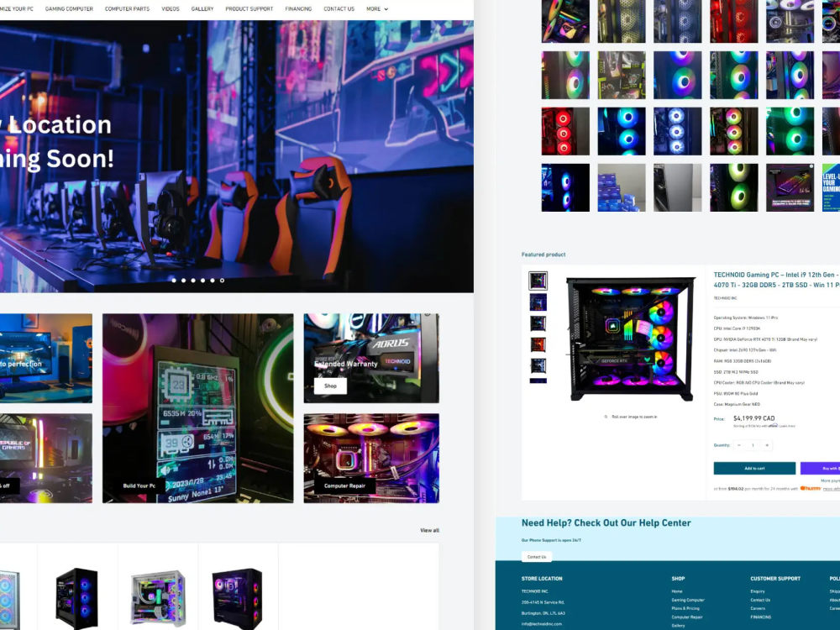840x630 pixels.
Task: Select the last hollow hero carousel dot
Action: 222,281
